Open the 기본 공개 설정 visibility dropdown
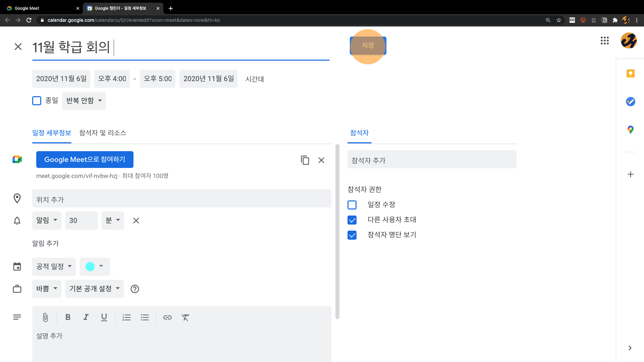Viewport: 644px width, 362px height. click(x=94, y=289)
